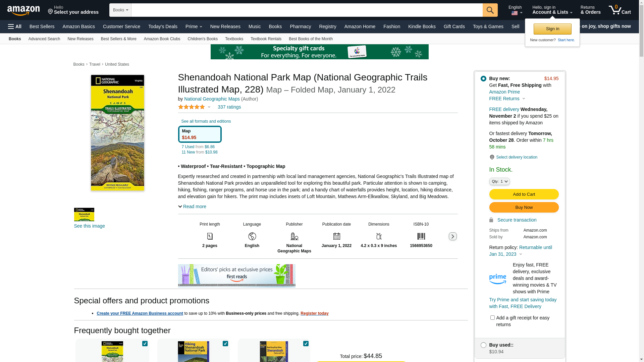The width and height of the screenshot is (644, 362).
Task: Click the Amazon logo
Action: tap(23, 11)
